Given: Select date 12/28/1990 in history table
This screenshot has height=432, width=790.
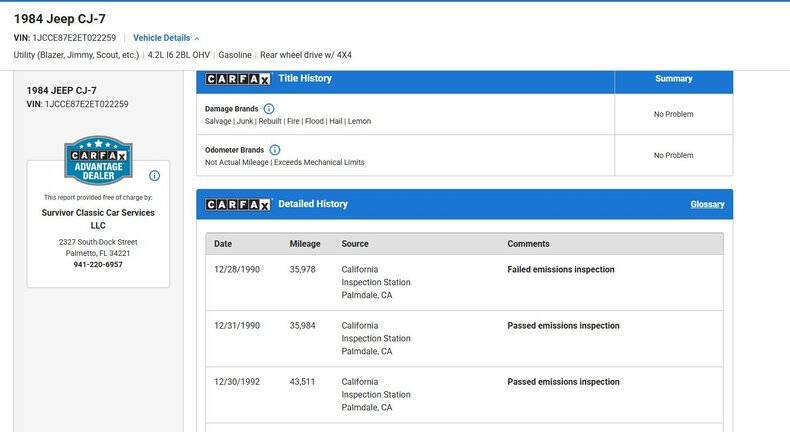Looking at the screenshot, I should pyautogui.click(x=237, y=269).
